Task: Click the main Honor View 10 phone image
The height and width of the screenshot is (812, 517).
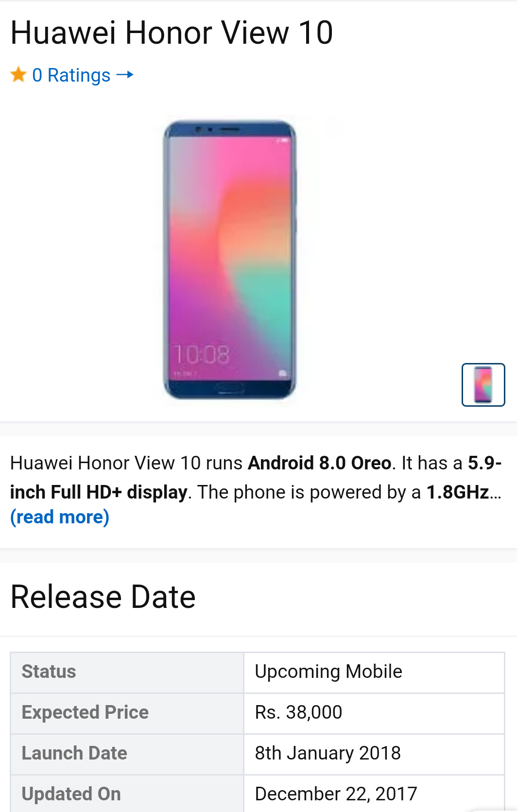Action: click(230, 260)
